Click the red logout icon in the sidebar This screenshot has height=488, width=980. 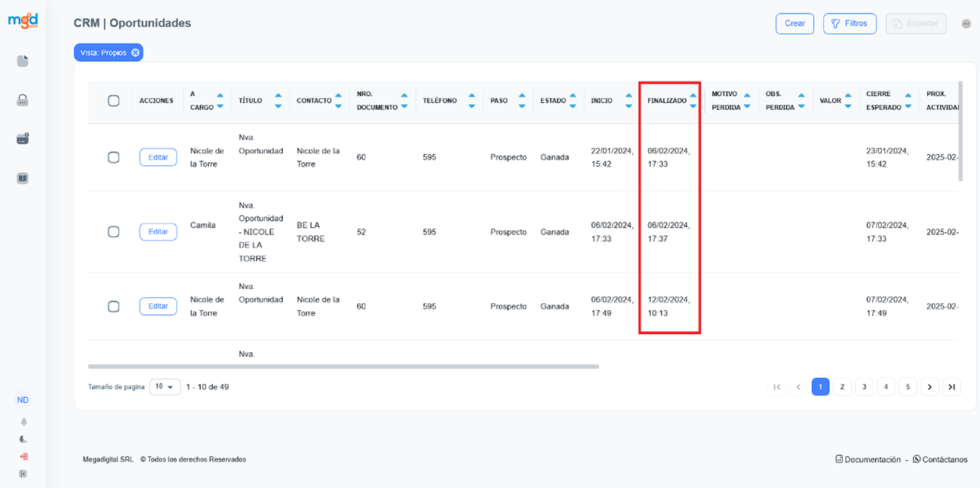pos(23,456)
